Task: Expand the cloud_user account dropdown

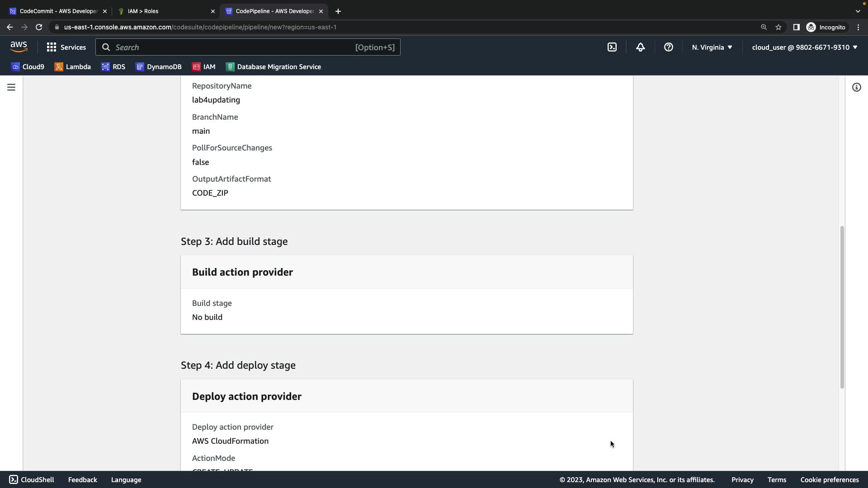Action: point(804,47)
